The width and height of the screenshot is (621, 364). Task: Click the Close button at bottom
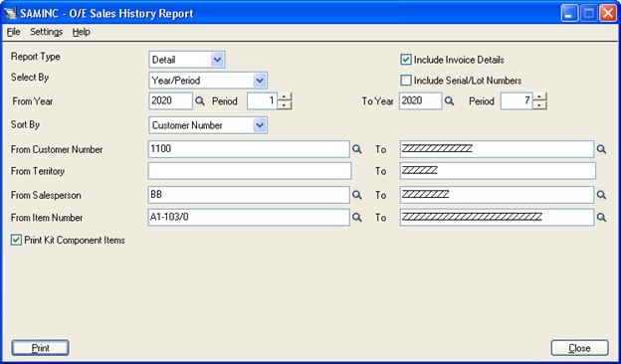tap(579, 348)
